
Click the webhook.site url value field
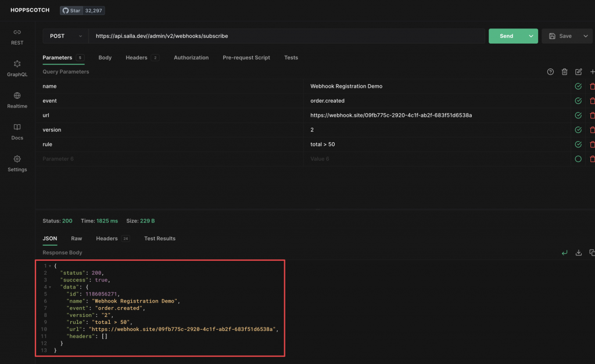click(x=437, y=116)
